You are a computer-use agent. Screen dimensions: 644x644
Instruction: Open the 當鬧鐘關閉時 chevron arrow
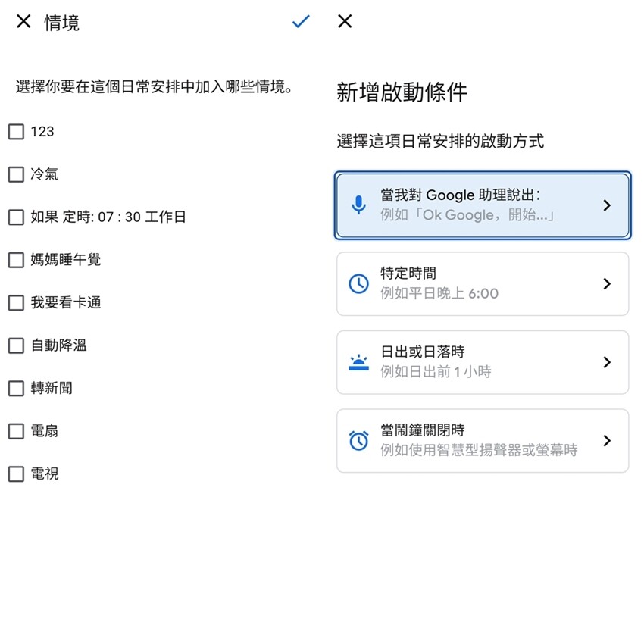click(x=606, y=441)
